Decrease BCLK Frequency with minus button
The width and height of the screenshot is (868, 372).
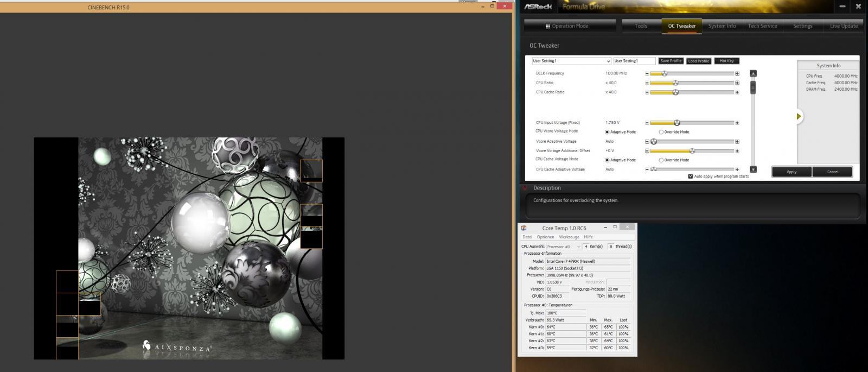point(647,74)
